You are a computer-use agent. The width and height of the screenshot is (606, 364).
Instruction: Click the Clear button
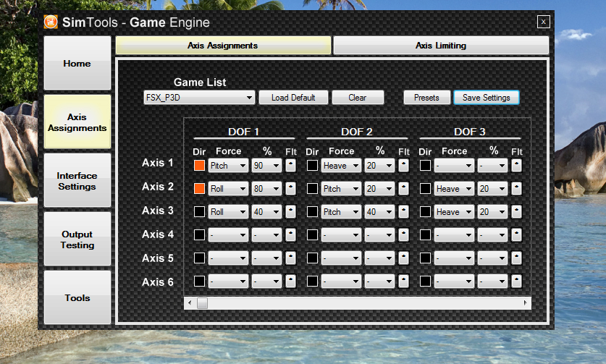click(358, 98)
